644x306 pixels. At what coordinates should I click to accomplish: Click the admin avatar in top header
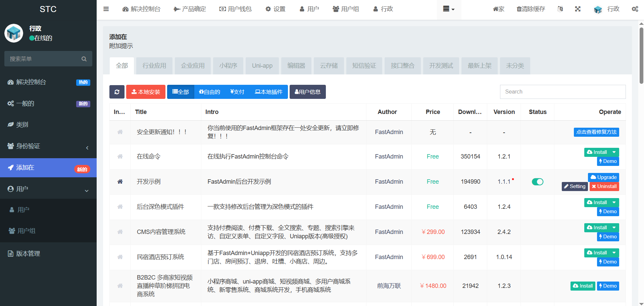pyautogui.click(x=598, y=9)
